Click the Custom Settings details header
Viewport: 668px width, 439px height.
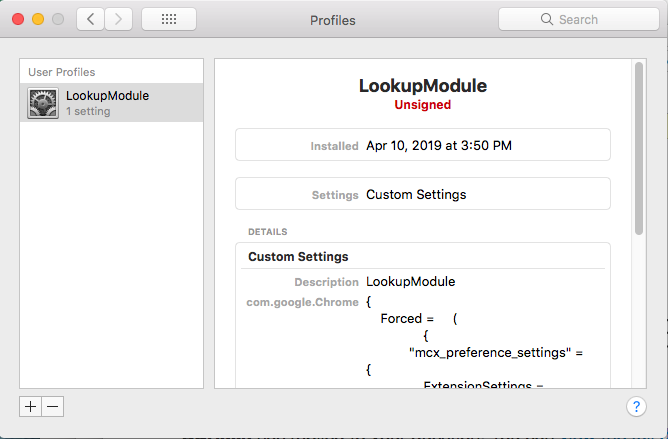[x=298, y=257]
